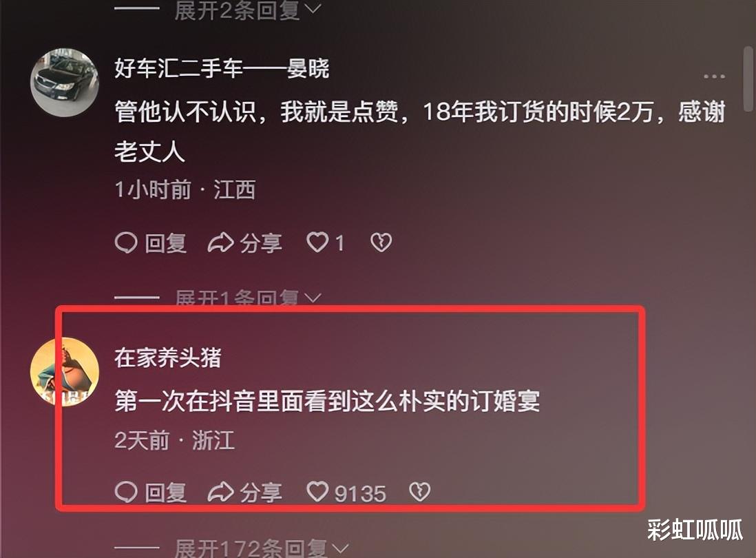Tap 回复 text under 老丈人 comment
The image size is (756, 558).
point(165,242)
